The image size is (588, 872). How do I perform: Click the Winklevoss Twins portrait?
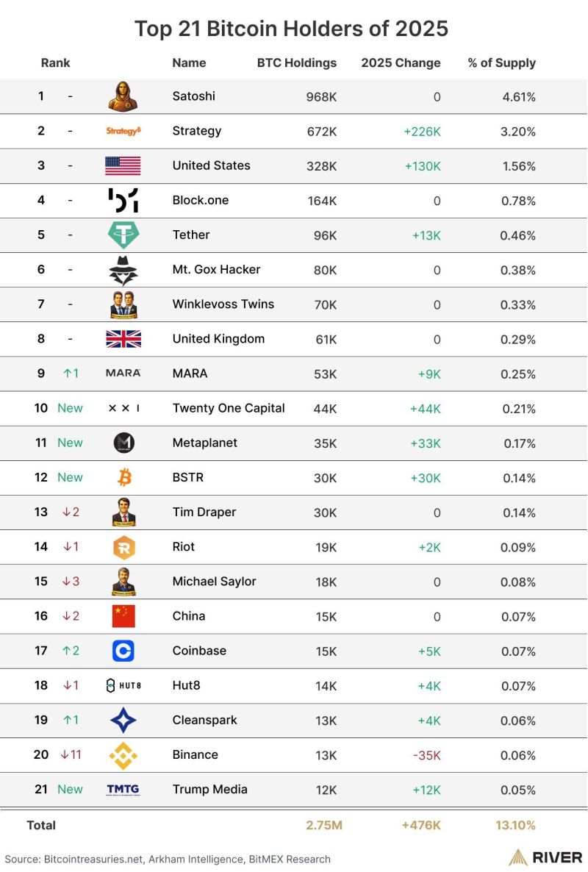(x=123, y=304)
